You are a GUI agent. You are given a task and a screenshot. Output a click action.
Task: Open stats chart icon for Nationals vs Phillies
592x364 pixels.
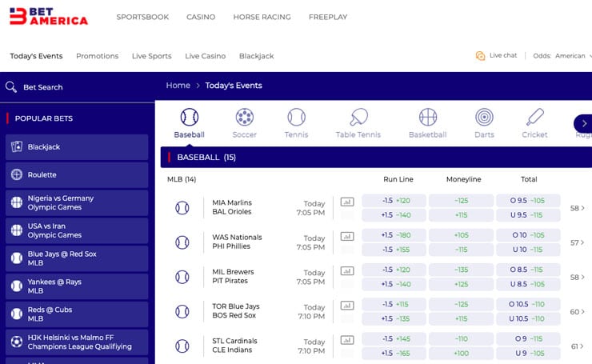347,236
